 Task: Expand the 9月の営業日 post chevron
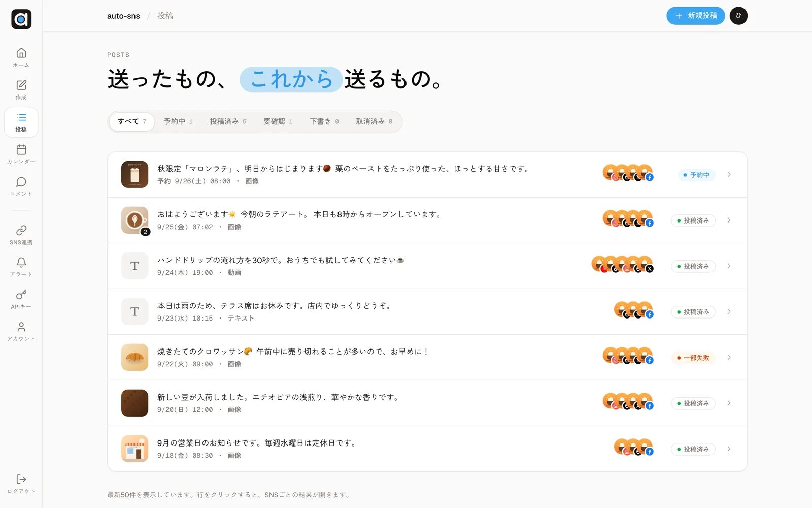tap(729, 449)
